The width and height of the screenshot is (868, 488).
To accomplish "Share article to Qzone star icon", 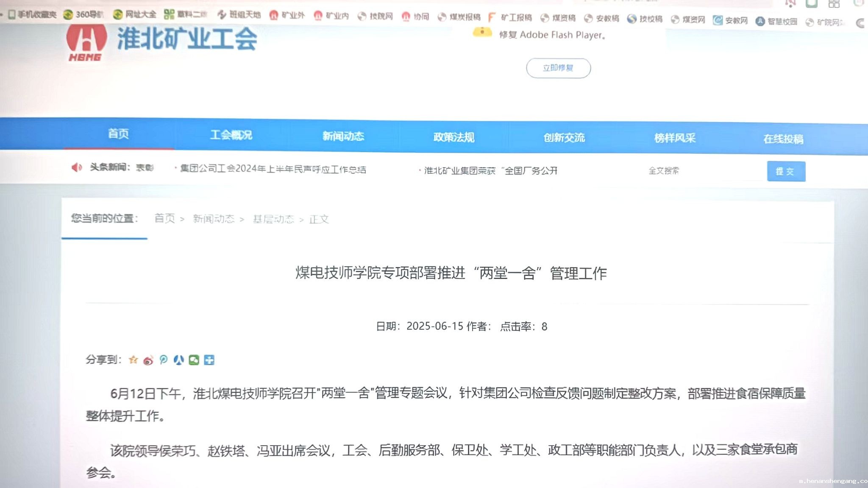I will [133, 360].
